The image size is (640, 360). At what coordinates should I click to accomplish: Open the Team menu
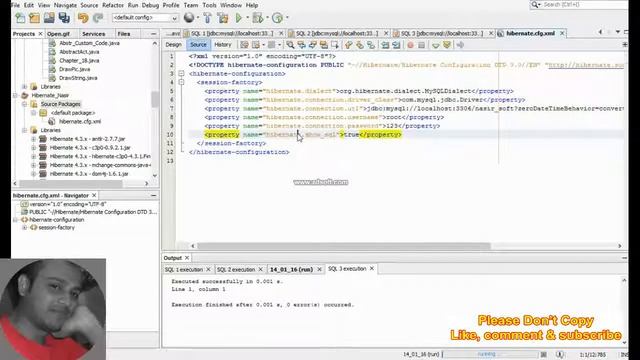click(x=191, y=5)
